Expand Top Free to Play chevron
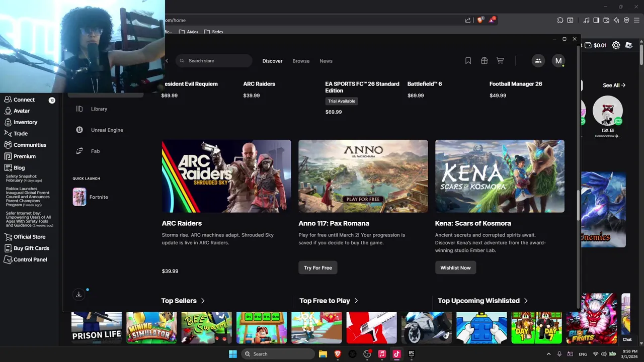The image size is (644, 362). pos(356,301)
